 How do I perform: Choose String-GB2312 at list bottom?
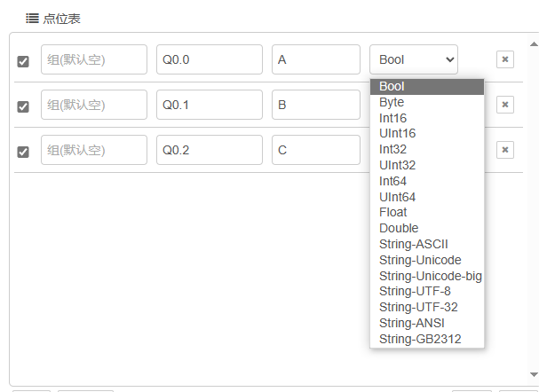[x=420, y=339]
